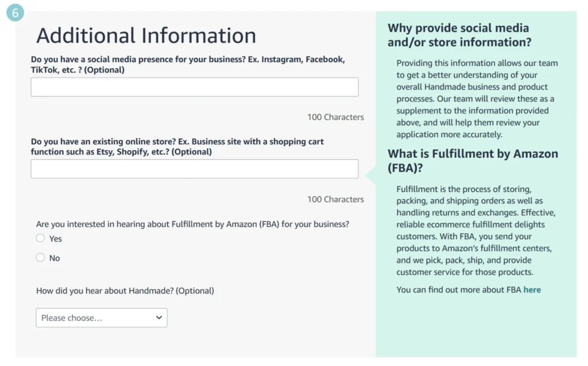
Task: Click the FBA interest question text
Action: point(192,224)
